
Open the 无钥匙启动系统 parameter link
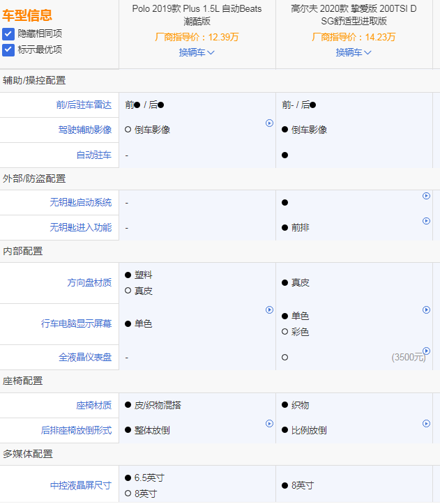tap(80, 202)
